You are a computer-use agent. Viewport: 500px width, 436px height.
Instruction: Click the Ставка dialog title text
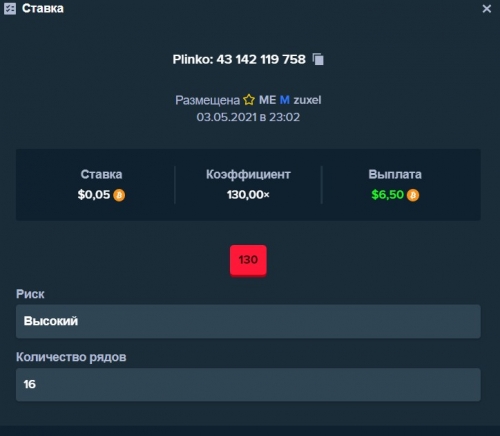tap(43, 8)
